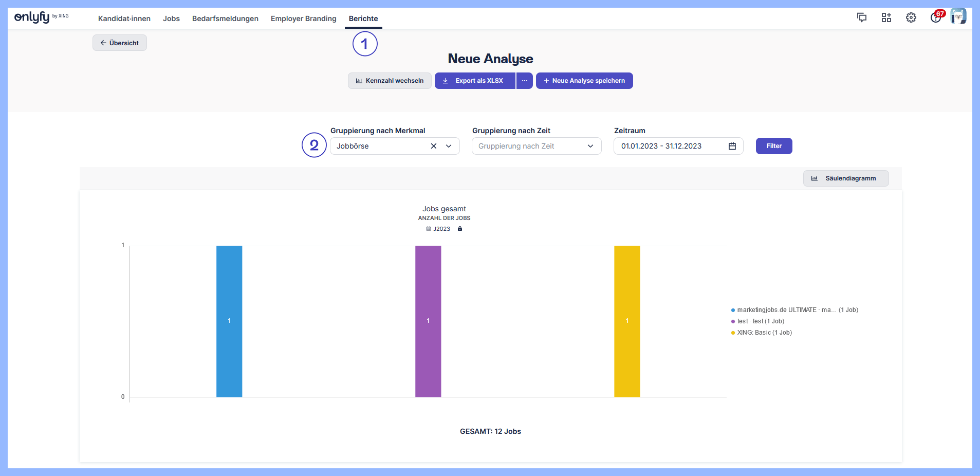Open notifications with 67 badge

pos(936,17)
